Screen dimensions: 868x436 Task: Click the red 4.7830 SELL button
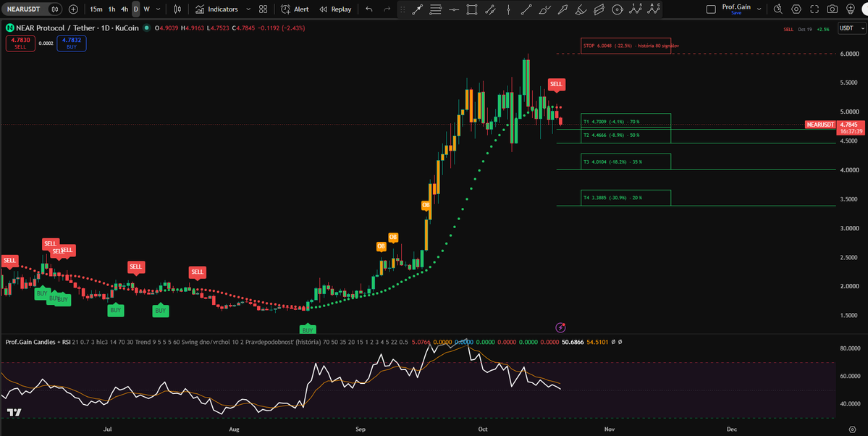20,43
